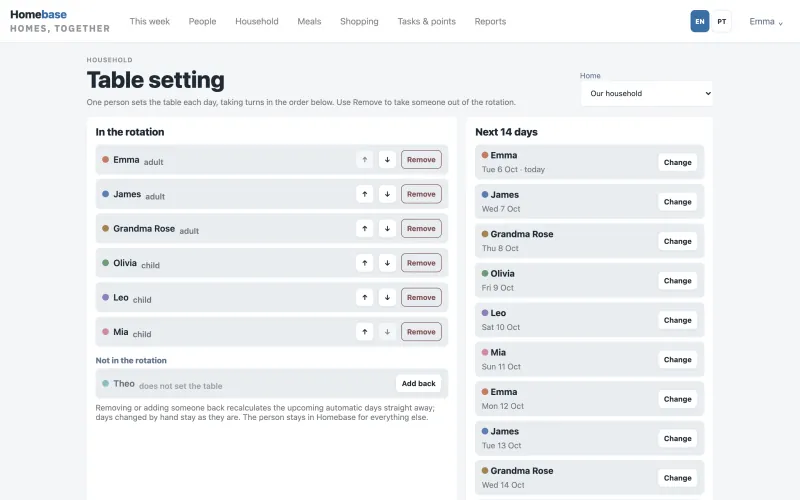Click the up arrow for Leo
800x500 pixels.
364,297
